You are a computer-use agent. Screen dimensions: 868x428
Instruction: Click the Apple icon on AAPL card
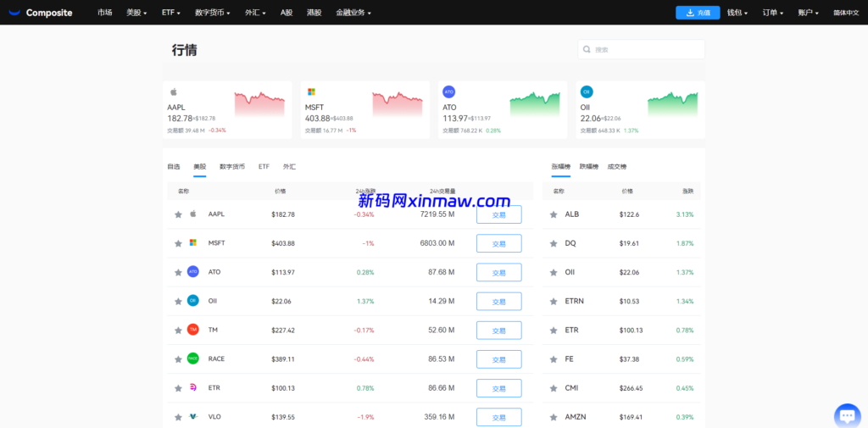point(173,92)
